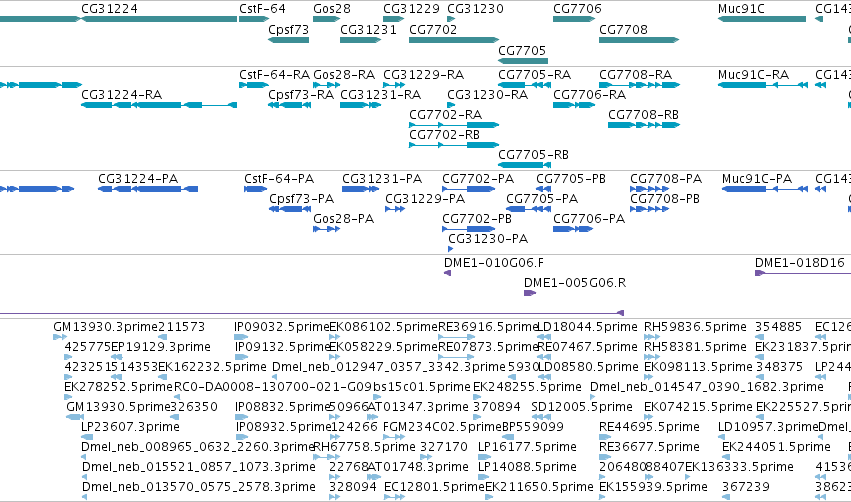The height and width of the screenshot is (502, 851).
Task: Click protein CG7706-PA
Action: (573, 229)
